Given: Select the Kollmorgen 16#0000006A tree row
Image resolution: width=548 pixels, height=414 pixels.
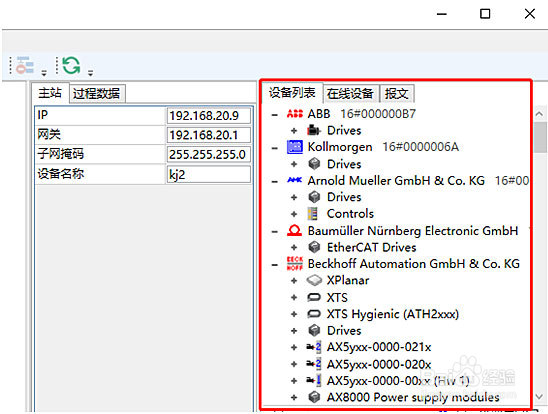Looking at the screenshot, I should click(x=383, y=147).
